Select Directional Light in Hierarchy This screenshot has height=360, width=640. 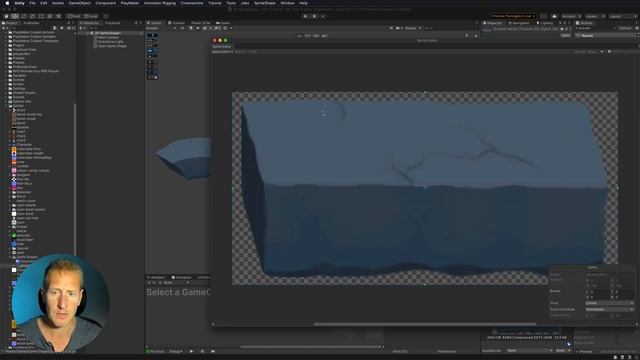111,42
